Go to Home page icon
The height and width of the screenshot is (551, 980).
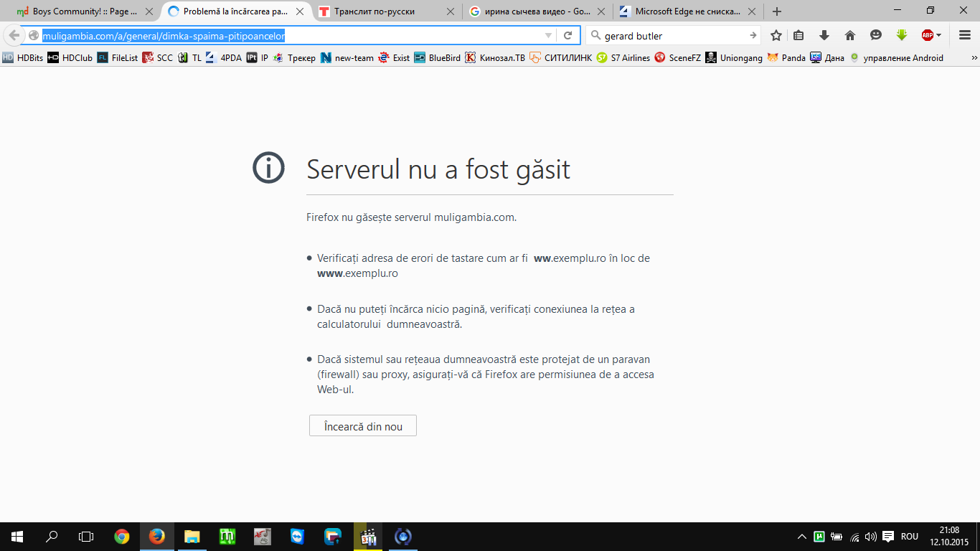(x=850, y=35)
